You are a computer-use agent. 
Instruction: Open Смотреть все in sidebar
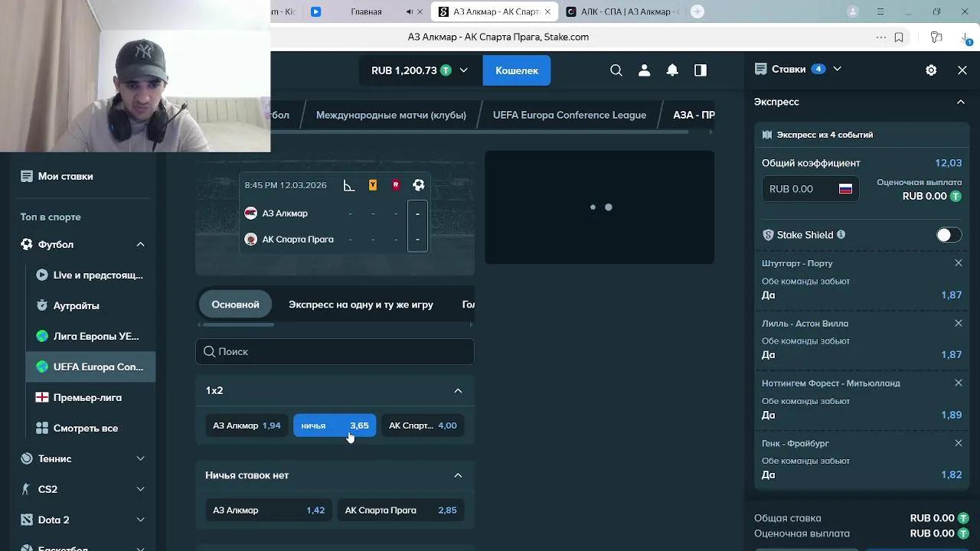pos(90,428)
